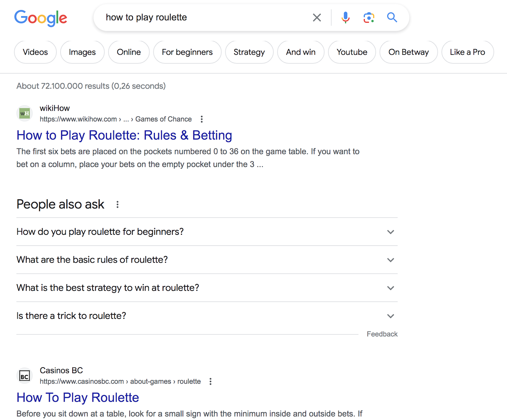Open Google Lens image search
The height and width of the screenshot is (420, 507).
pos(369,17)
